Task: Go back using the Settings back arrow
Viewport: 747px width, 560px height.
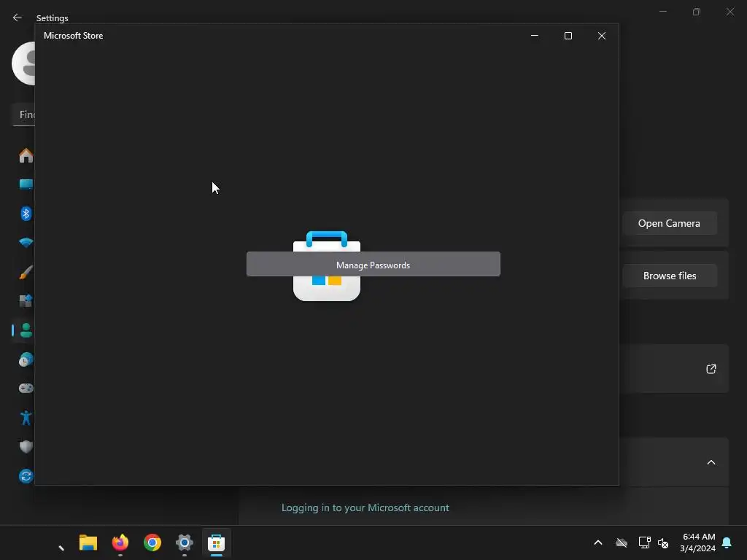Action: [18, 17]
